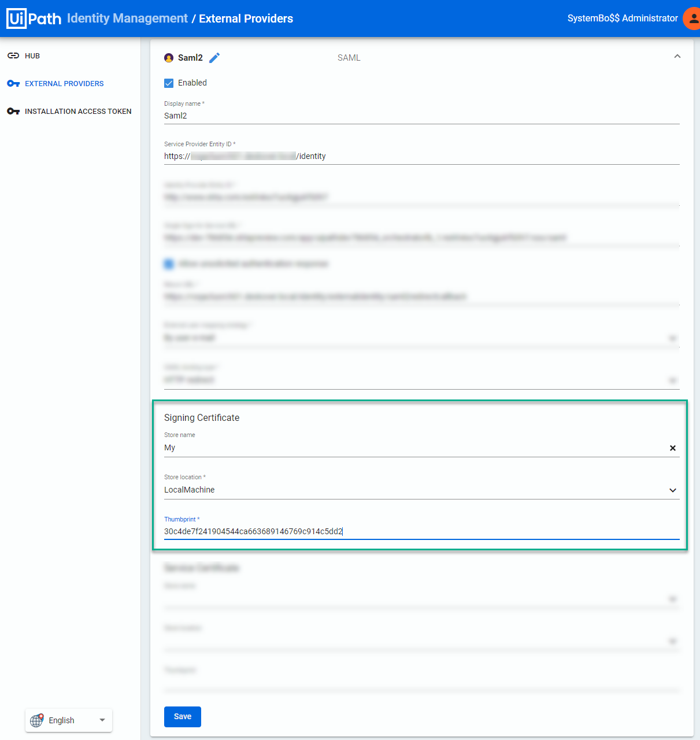Collapse the Saml2 provider panel
Image resolution: width=700 pixels, height=740 pixels.
677,57
